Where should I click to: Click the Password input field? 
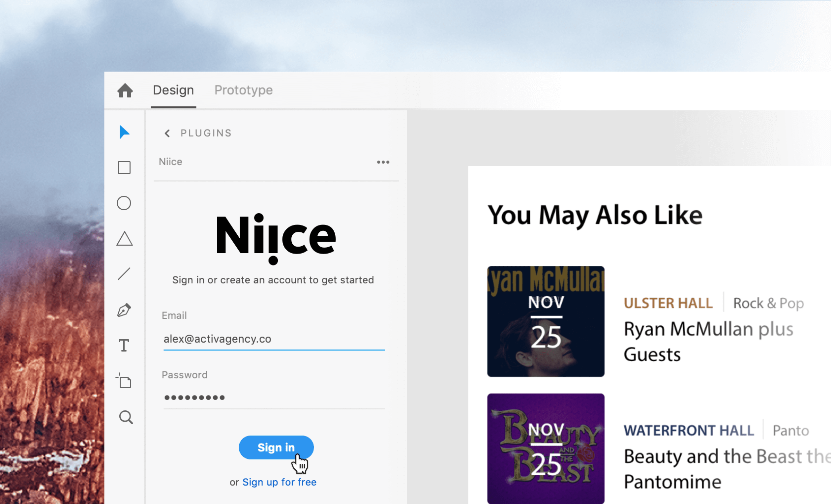274,398
